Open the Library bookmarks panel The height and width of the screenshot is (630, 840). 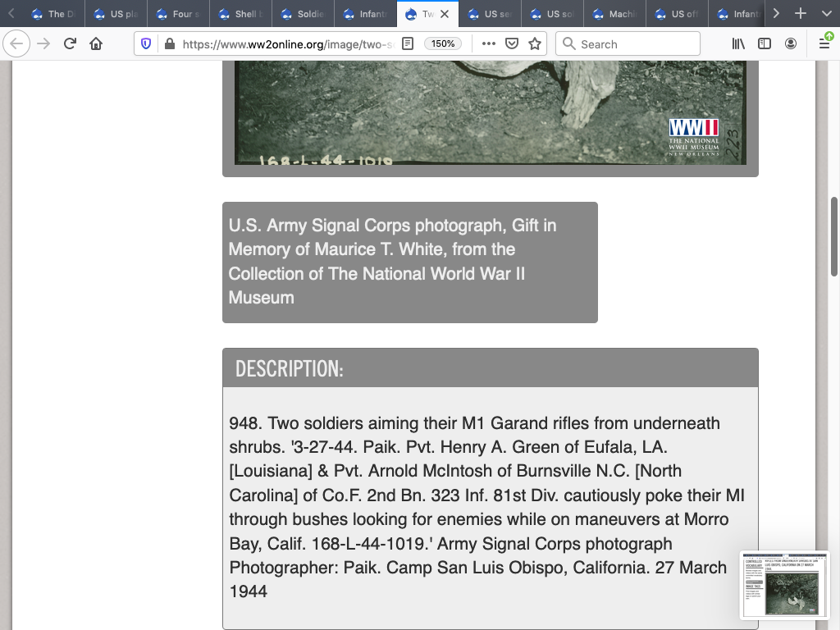click(x=738, y=44)
